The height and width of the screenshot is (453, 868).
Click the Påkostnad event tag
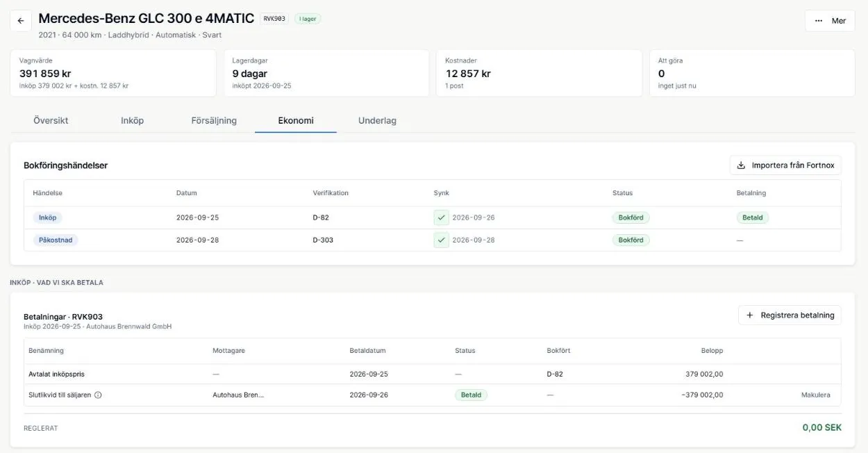[x=56, y=240]
